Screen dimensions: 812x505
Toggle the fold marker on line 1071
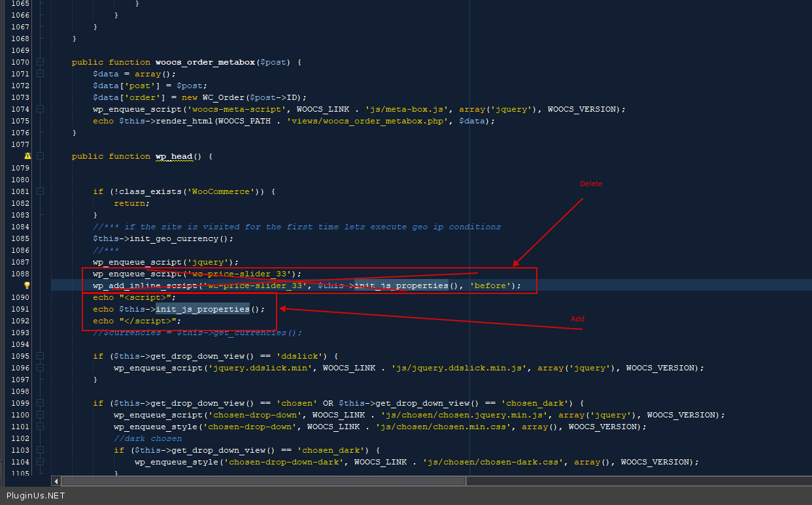coord(41,74)
